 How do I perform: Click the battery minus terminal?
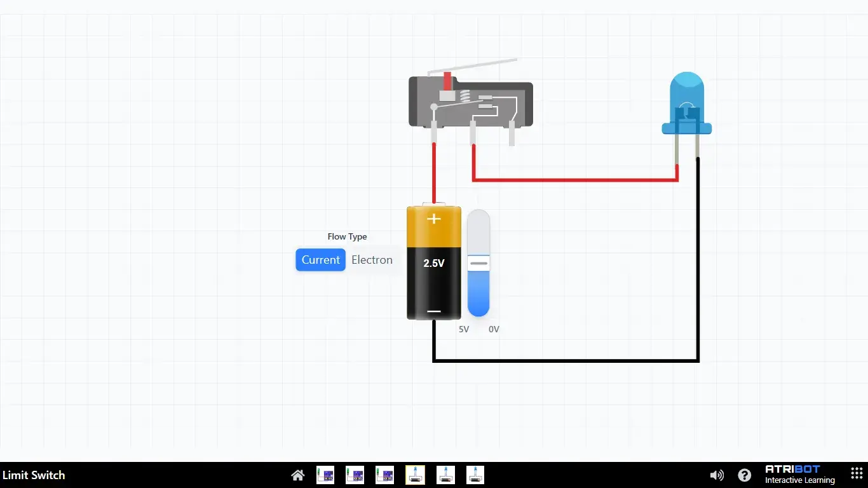[x=434, y=311]
